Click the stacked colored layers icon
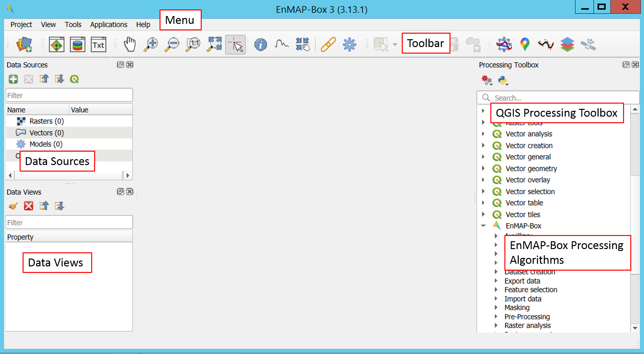The height and width of the screenshot is (354, 644). point(567,44)
